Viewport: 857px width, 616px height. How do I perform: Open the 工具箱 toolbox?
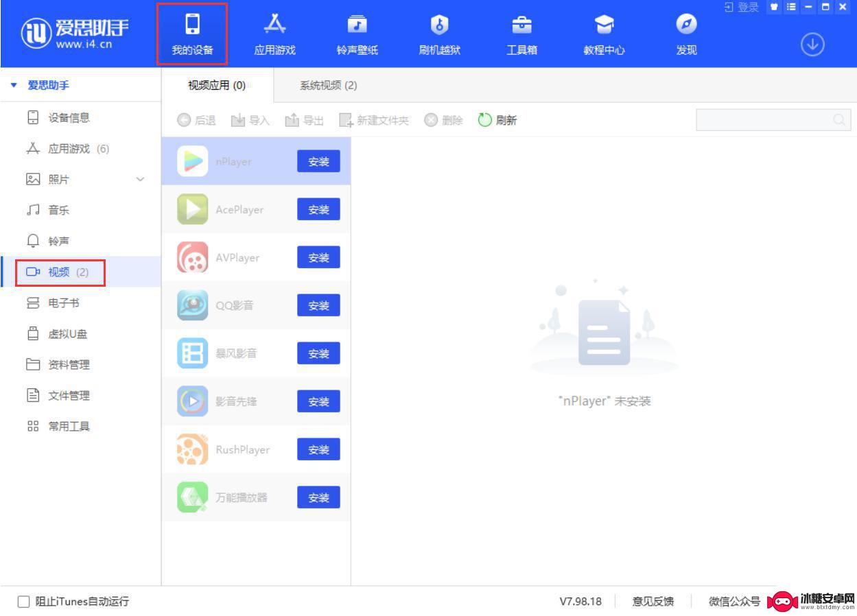pyautogui.click(x=521, y=34)
